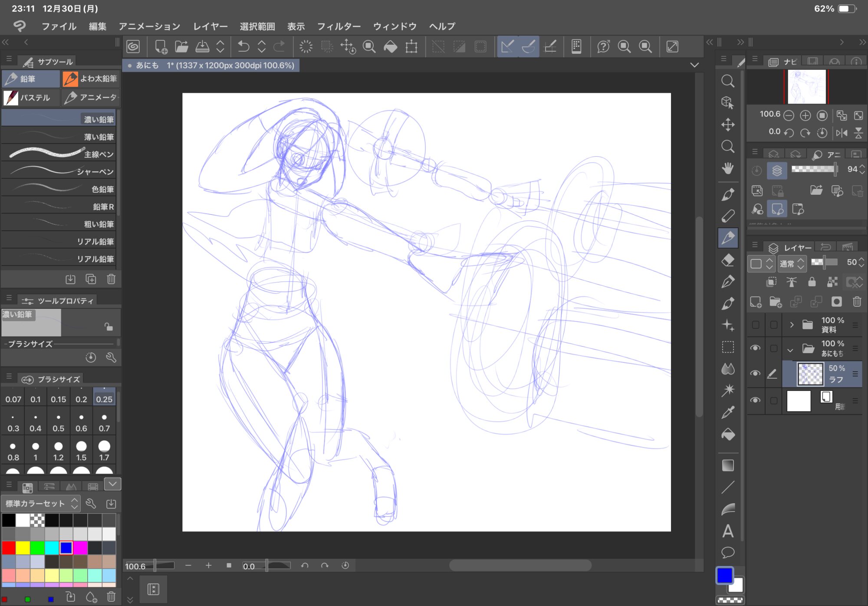This screenshot has height=606, width=868.
Task: Collapse the あにもち folder
Action: (790, 350)
